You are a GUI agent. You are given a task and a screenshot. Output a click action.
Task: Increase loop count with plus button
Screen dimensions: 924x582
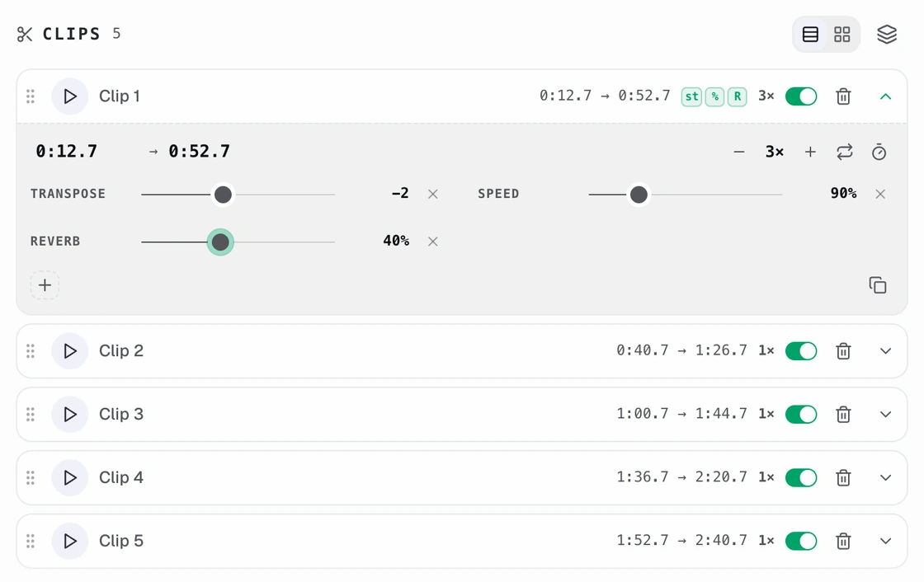click(x=810, y=152)
